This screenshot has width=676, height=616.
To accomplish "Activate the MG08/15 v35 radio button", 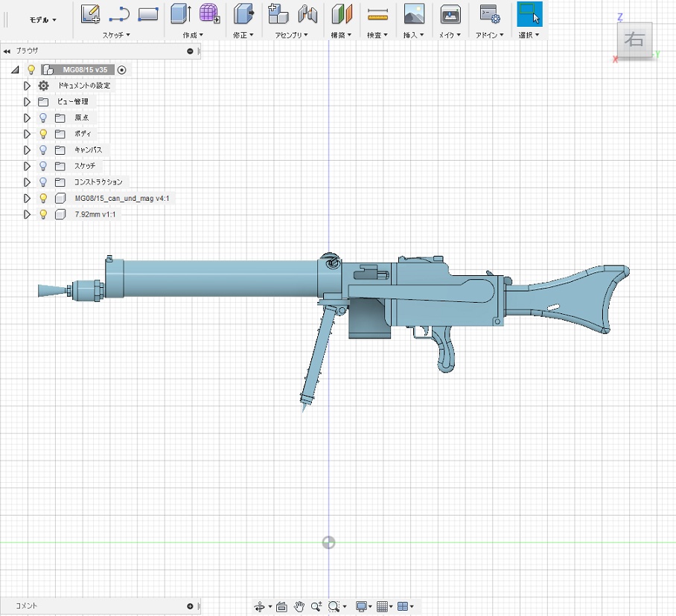I will [x=122, y=69].
